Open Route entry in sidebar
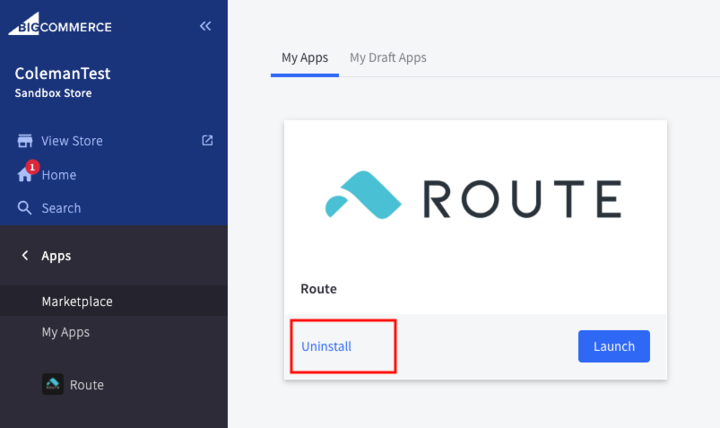720x428 pixels. pos(87,385)
